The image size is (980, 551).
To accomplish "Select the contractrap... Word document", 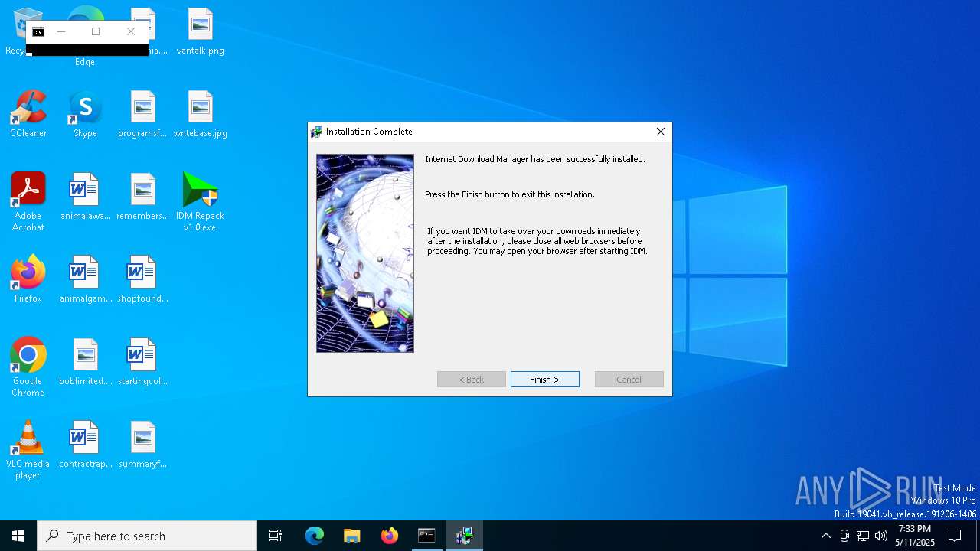I will (85, 445).
